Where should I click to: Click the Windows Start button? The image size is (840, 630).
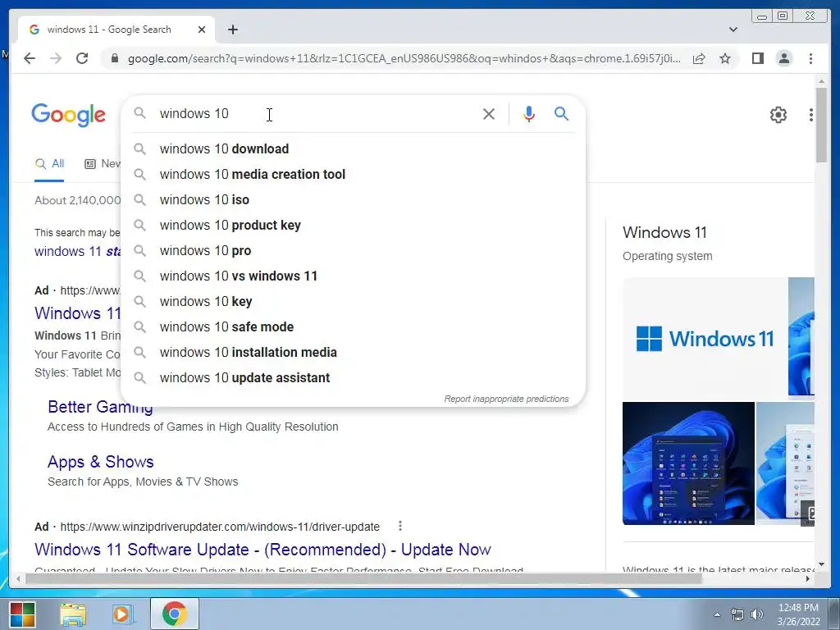(x=22, y=614)
